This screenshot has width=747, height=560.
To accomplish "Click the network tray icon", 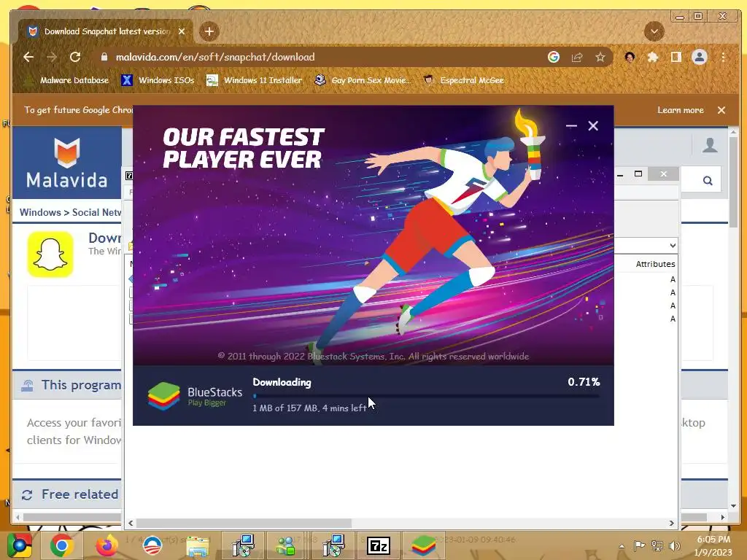I will pyautogui.click(x=657, y=545).
